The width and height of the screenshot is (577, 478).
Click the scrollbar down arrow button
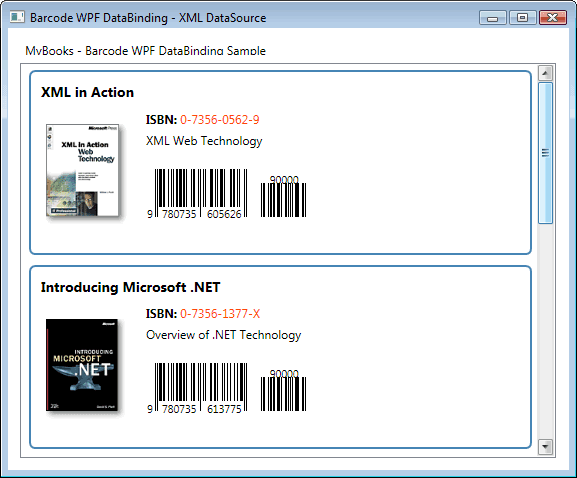545,447
